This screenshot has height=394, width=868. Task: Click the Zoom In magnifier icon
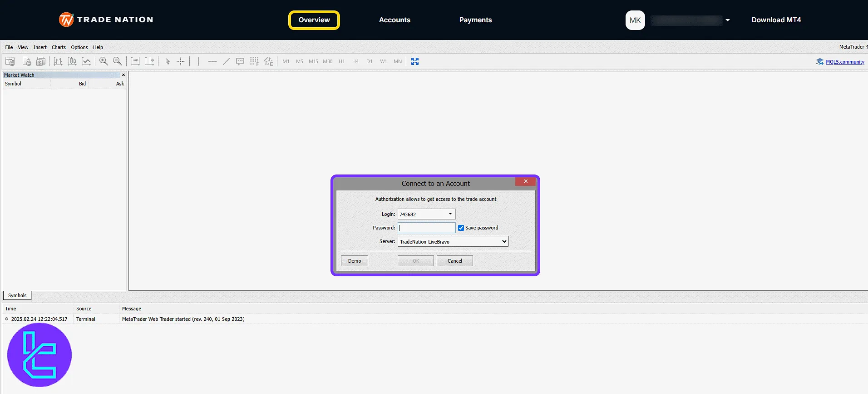tap(104, 61)
